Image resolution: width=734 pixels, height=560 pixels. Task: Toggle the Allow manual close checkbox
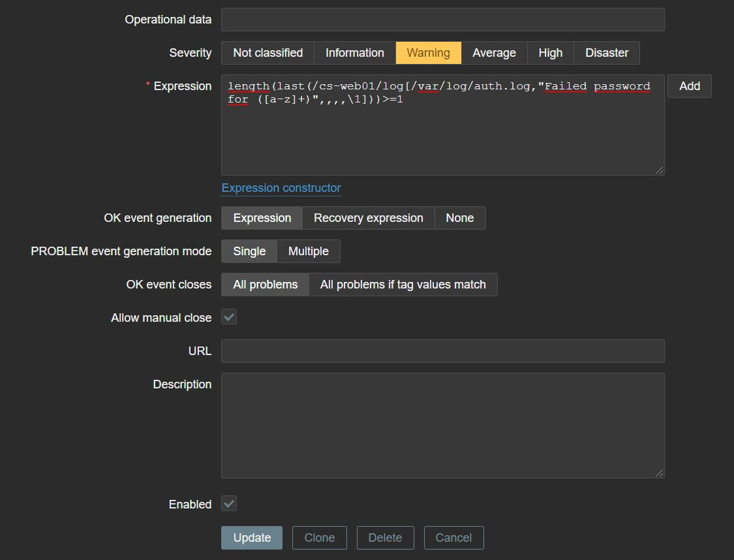coord(229,317)
